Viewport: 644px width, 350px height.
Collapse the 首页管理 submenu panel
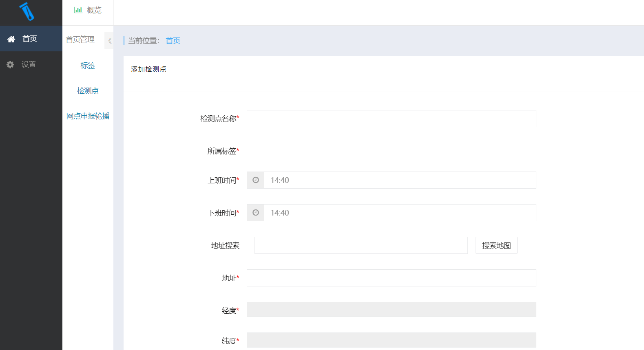[109, 40]
